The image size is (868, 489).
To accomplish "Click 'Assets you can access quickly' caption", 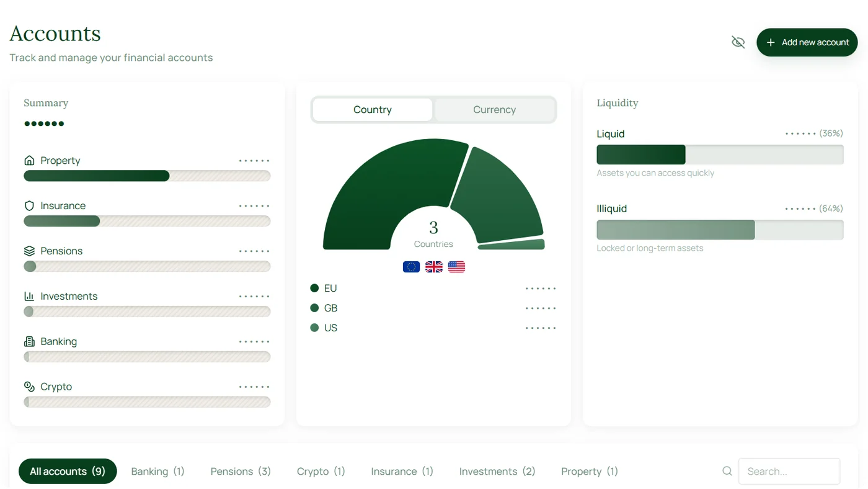I will [x=655, y=173].
